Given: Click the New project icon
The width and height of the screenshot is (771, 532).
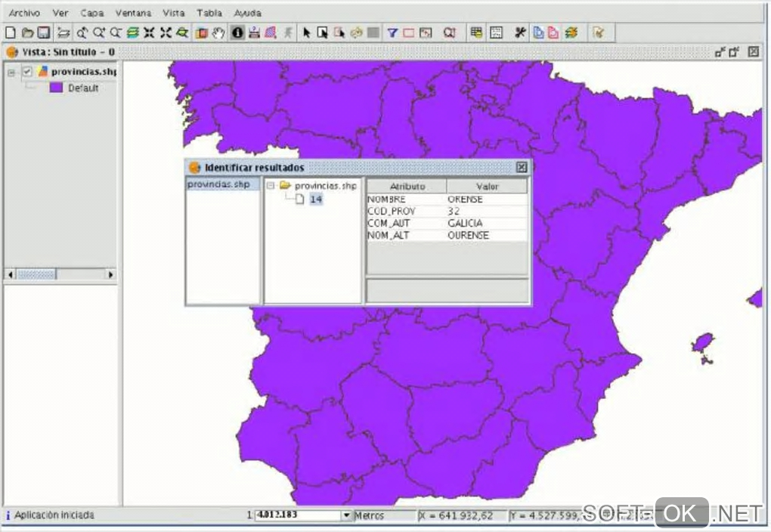Looking at the screenshot, I should point(11,33).
